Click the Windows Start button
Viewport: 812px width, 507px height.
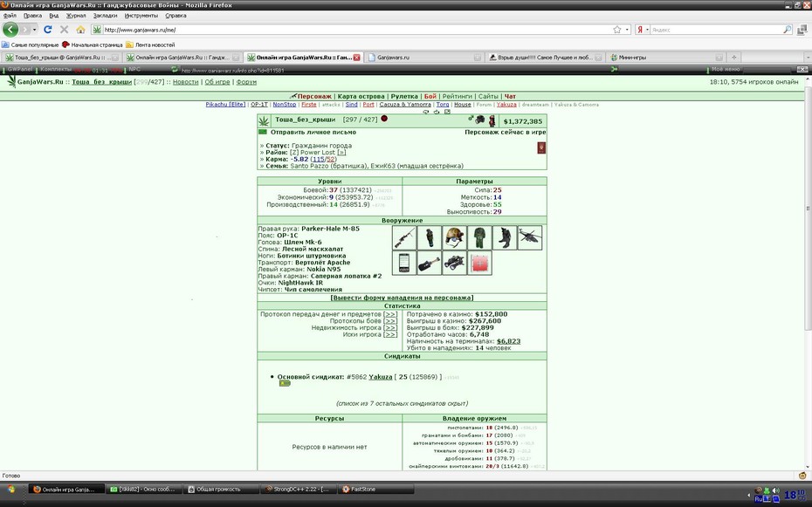click(x=10, y=490)
